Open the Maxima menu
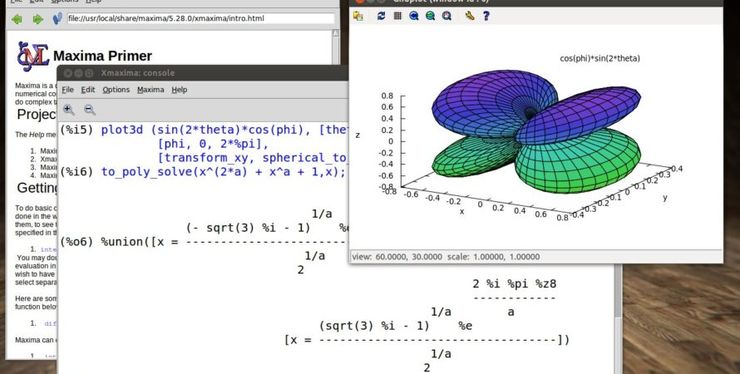Image resolution: width=740 pixels, height=374 pixels. coord(151,90)
